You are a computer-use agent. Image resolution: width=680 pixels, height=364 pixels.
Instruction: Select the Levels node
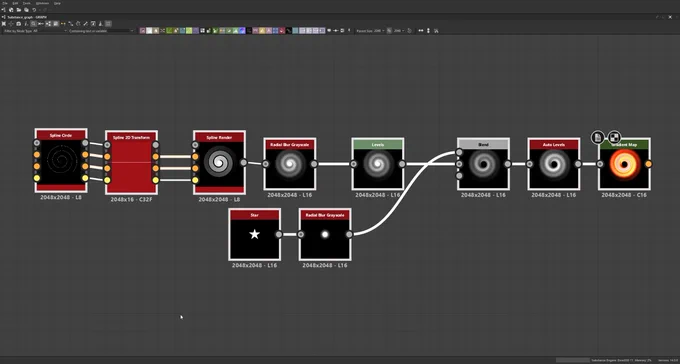click(x=378, y=164)
